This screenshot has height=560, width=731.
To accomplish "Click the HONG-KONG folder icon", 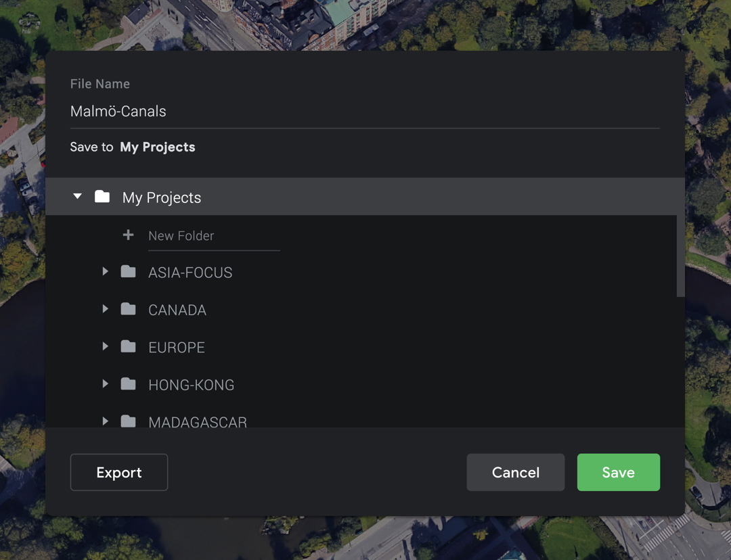I will [x=128, y=384].
